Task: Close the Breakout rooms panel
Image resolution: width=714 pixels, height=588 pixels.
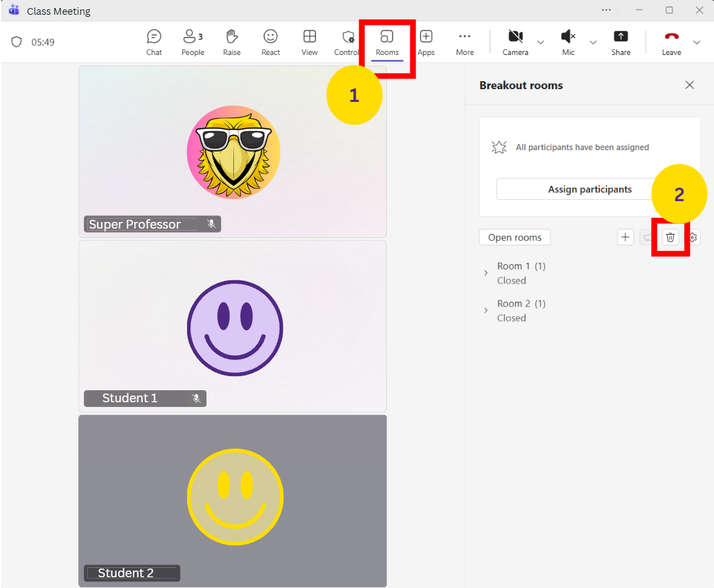Action: click(x=689, y=85)
